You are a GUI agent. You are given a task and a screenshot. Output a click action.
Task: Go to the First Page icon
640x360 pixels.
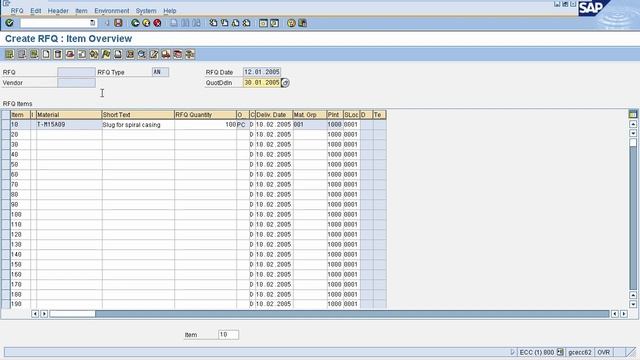coord(213,23)
